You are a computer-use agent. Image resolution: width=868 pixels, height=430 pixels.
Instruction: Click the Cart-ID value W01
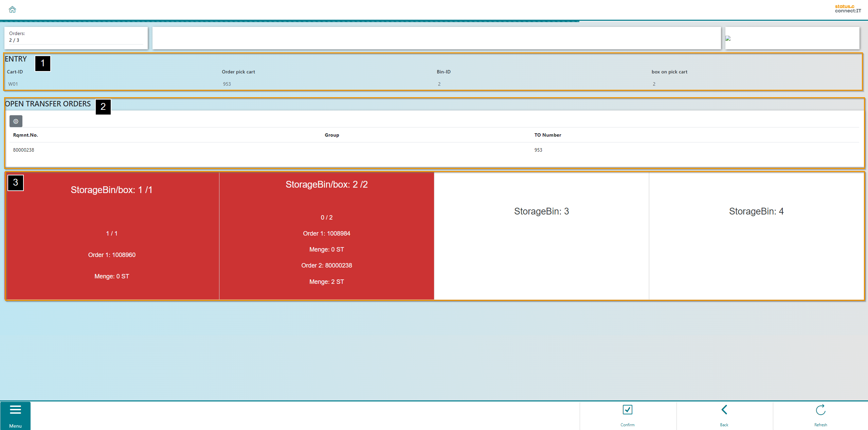tap(13, 84)
